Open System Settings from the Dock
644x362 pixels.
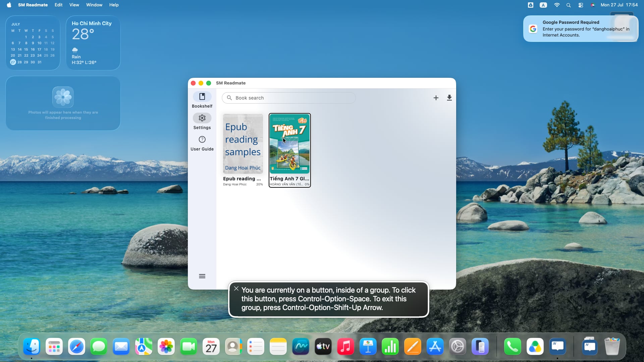pyautogui.click(x=458, y=347)
